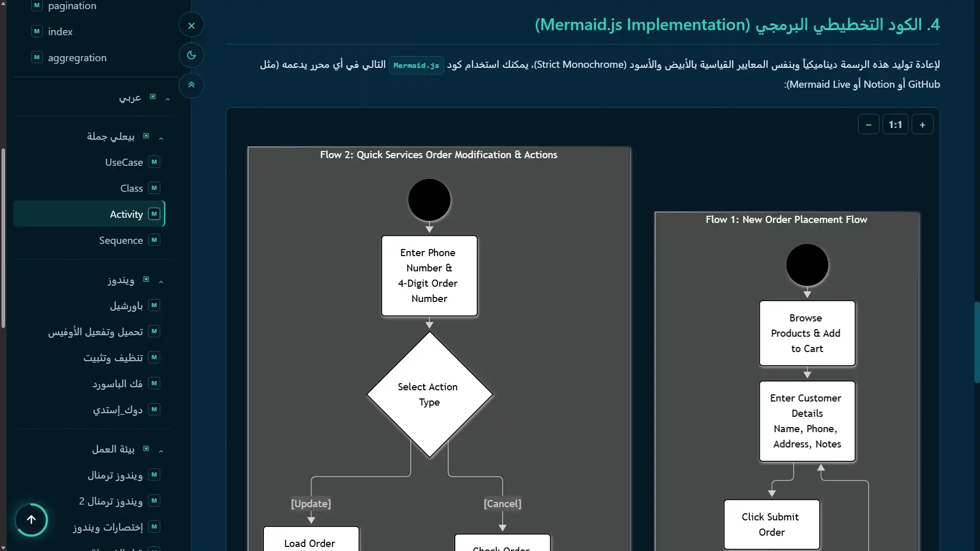Open the ويندوز ترمنال 2 page
This screenshot has width=980, height=551.
[111, 501]
